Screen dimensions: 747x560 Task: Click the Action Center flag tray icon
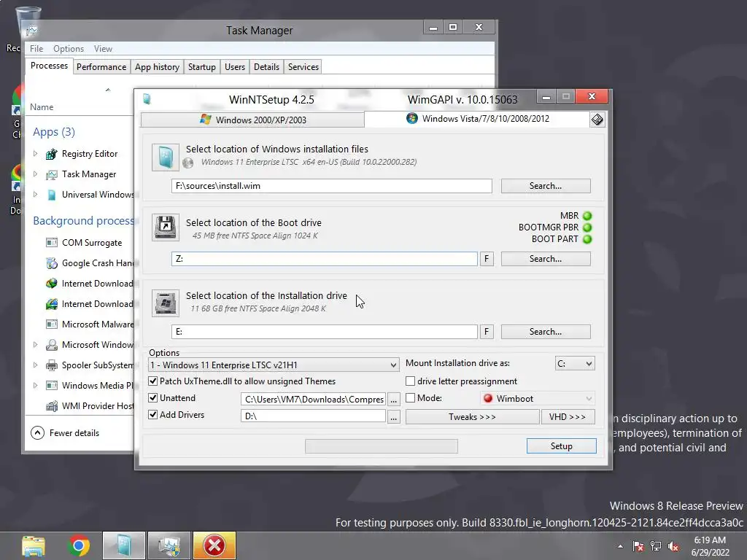638,546
